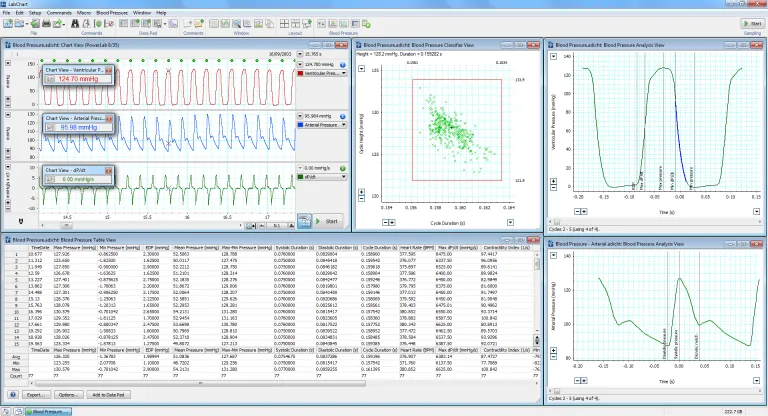Open Arterial channel y-axis scale dropdown
This screenshot has height=416, width=768.
coord(8,115)
